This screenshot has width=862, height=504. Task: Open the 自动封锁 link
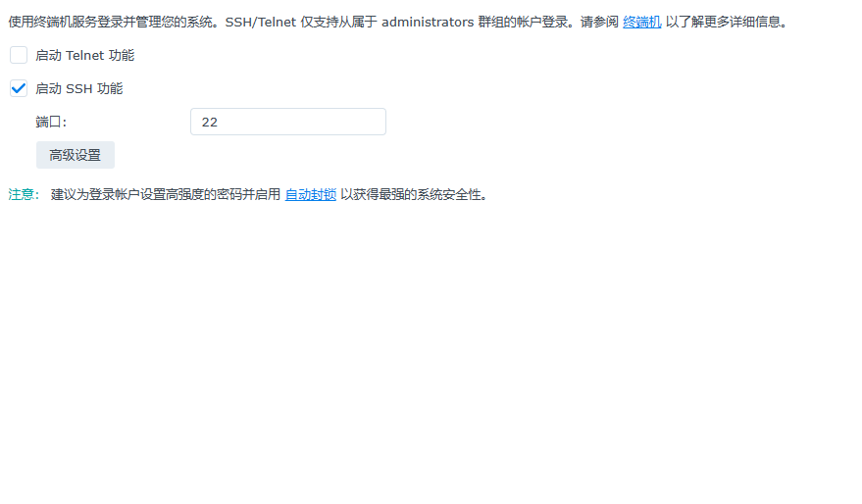click(311, 194)
